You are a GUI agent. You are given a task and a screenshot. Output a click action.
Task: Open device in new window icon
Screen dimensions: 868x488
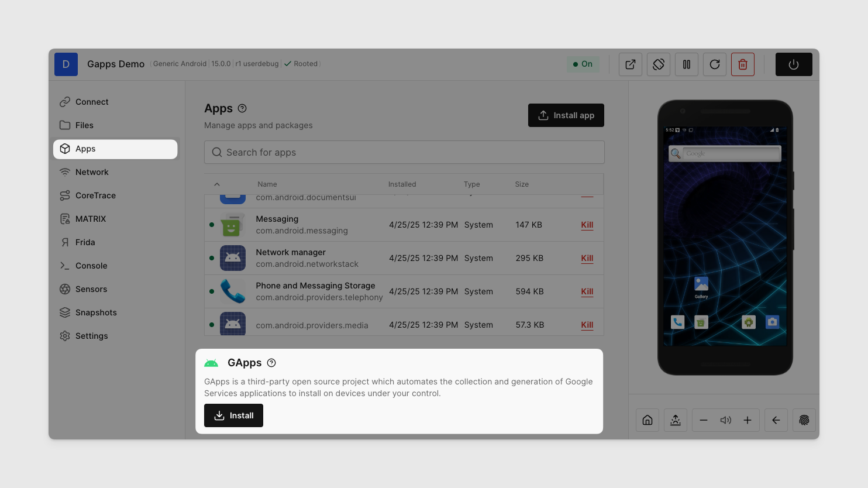[631, 64]
